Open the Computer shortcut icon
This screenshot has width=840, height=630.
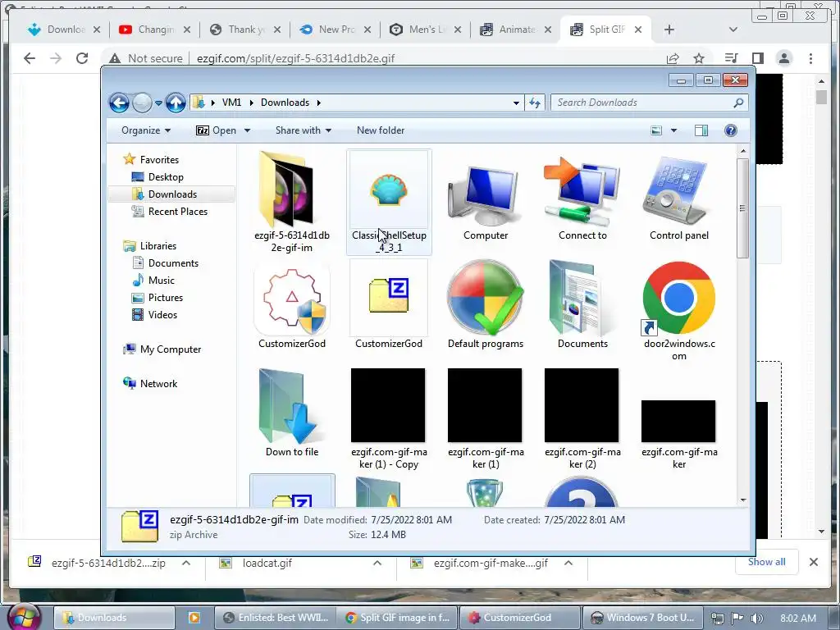pyautogui.click(x=485, y=195)
